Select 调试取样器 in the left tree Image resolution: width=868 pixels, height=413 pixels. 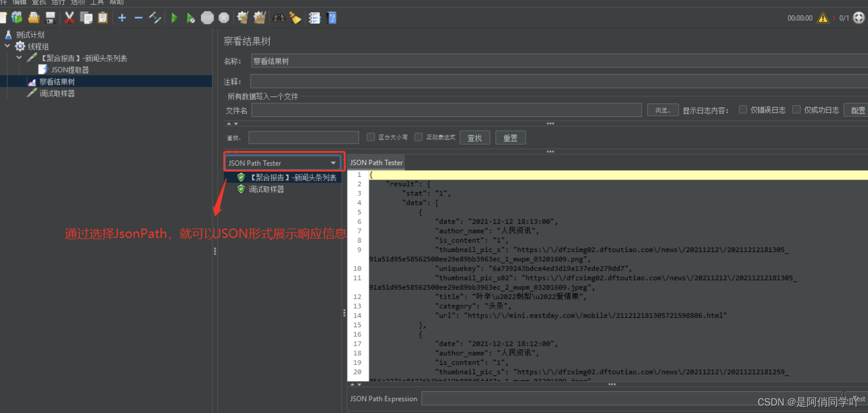pos(57,93)
